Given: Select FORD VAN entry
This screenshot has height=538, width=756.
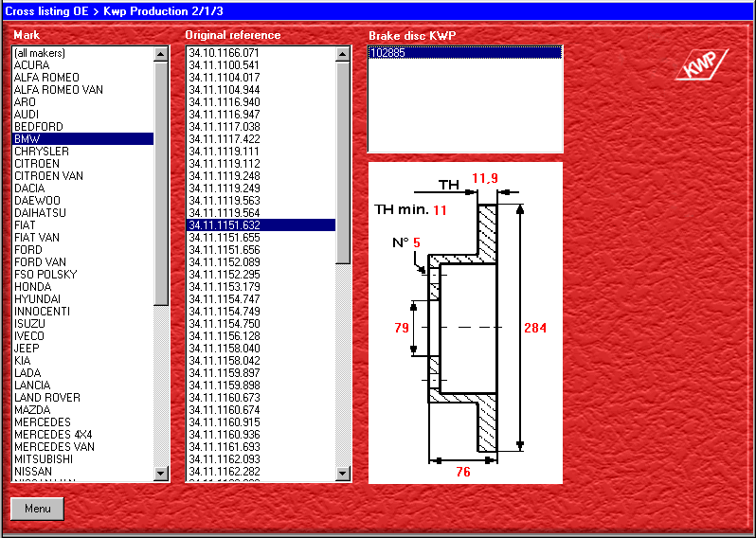Looking at the screenshot, I should (82, 261).
